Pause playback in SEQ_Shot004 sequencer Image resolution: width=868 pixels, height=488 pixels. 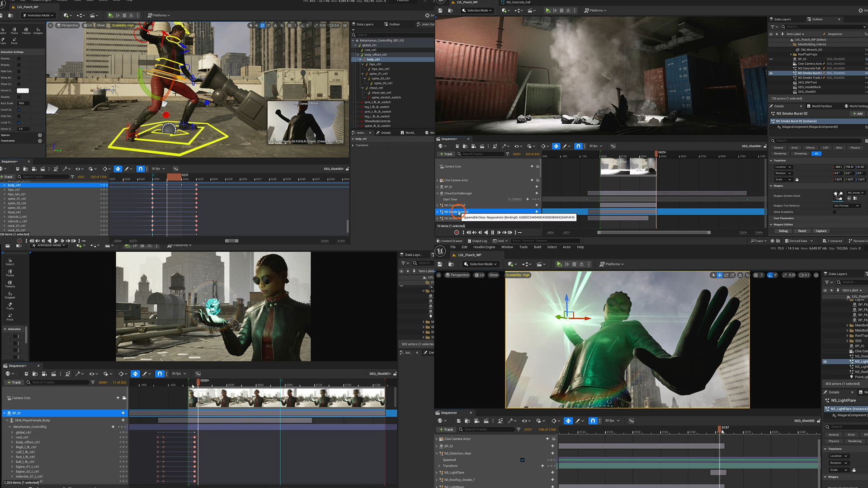492,232
